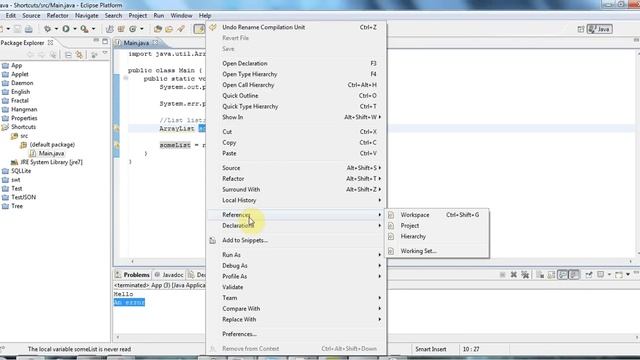Select JRE System Library [jre7] node
Screen dimensions: 640x360
pos(51,162)
